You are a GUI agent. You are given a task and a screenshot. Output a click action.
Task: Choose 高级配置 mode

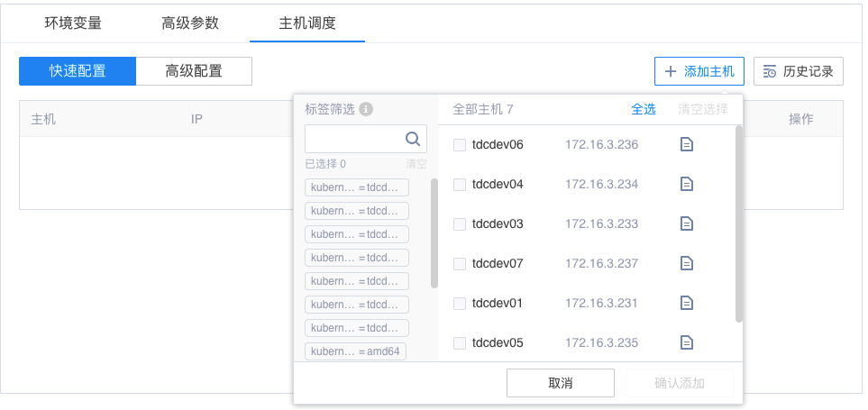click(194, 71)
